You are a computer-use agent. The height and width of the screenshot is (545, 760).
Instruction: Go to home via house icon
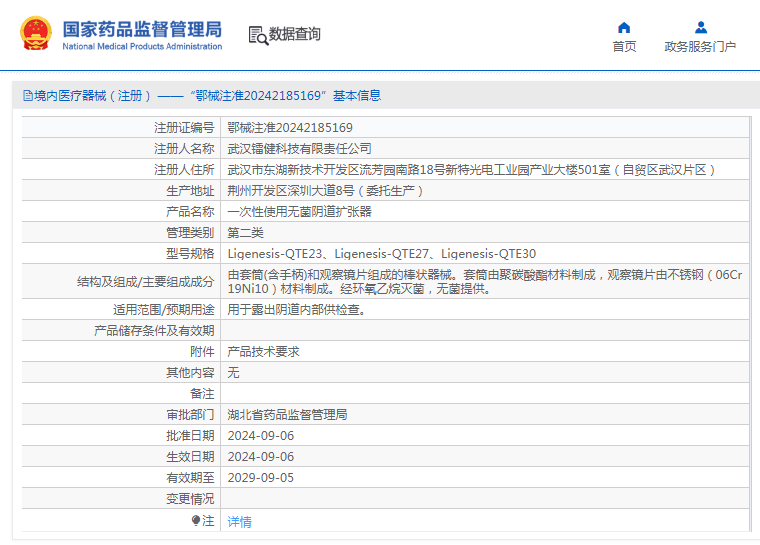coord(624,27)
